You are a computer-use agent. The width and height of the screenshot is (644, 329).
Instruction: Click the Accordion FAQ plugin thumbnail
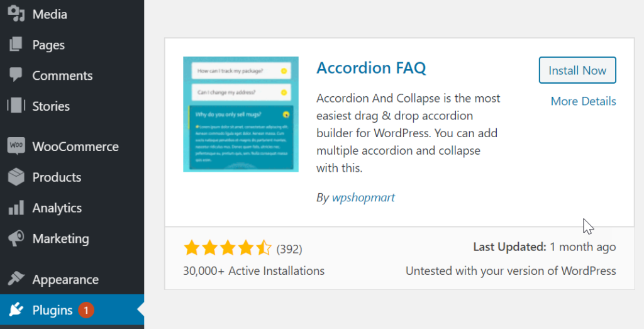point(241,114)
